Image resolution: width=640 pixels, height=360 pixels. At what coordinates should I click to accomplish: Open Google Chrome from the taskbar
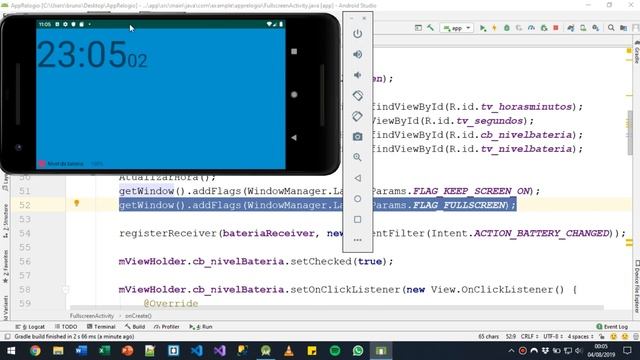coord(35,351)
